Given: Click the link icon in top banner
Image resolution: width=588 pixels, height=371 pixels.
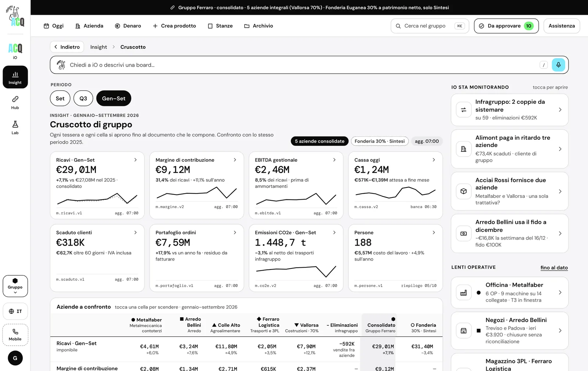Looking at the screenshot, I should click(172, 7).
